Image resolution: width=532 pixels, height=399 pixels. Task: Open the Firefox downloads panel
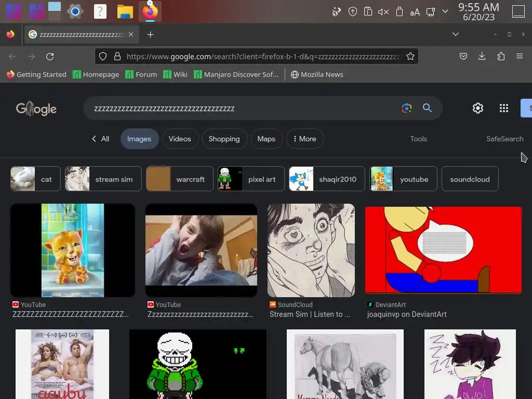pyautogui.click(x=482, y=56)
